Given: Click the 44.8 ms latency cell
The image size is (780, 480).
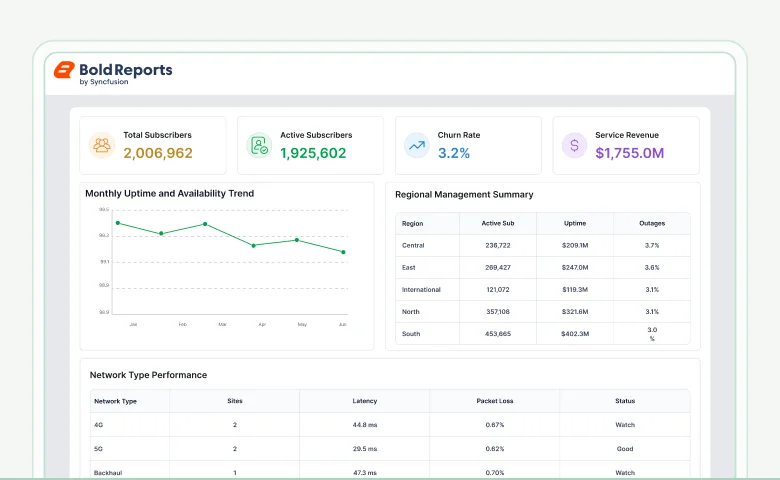Looking at the screenshot, I should (x=365, y=425).
